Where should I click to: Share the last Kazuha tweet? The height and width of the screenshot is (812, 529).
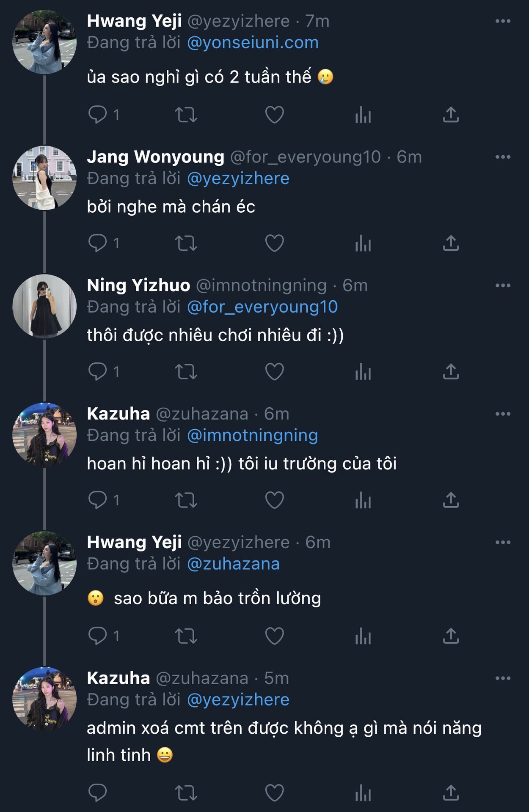[x=451, y=793]
